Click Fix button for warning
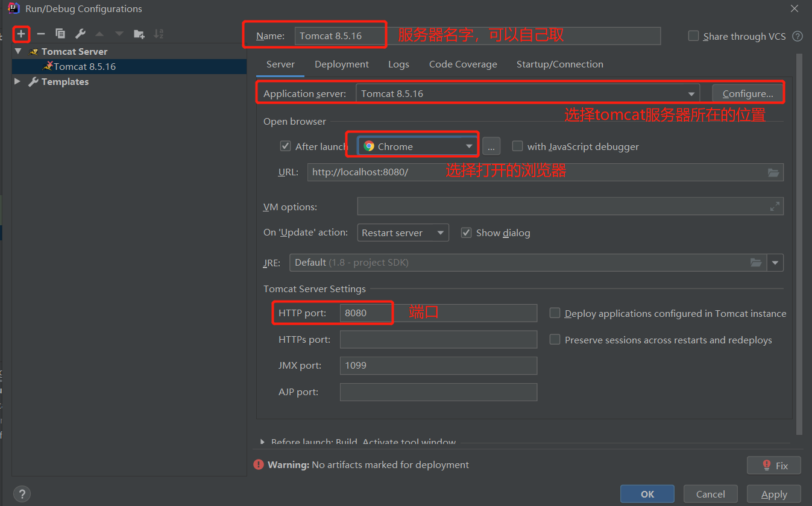Screen dimensions: 812x506 coord(774,465)
